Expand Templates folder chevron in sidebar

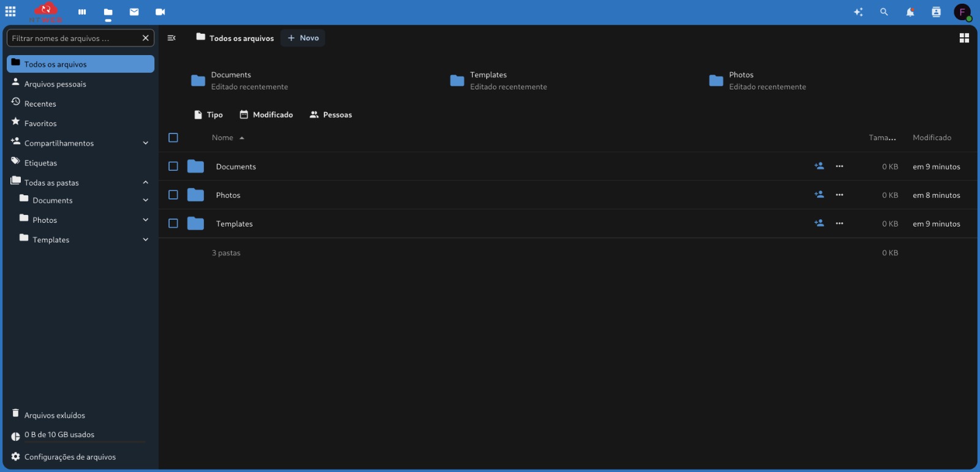click(x=146, y=239)
